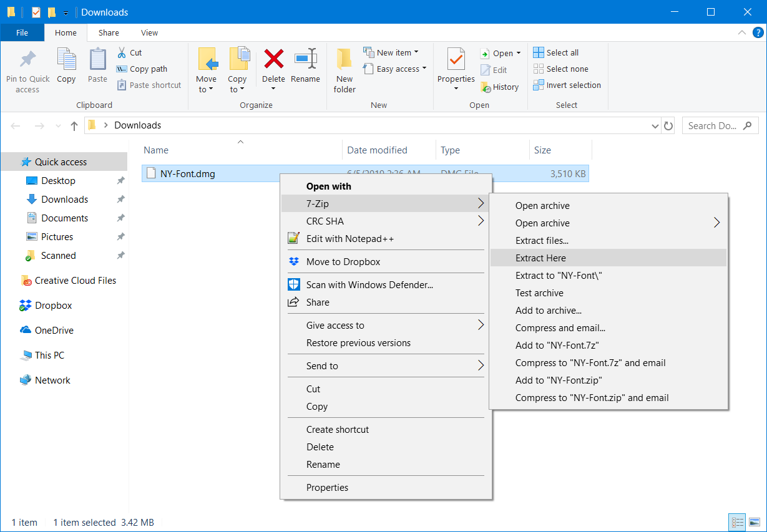
Task: Click the refresh icon beside address bar
Action: point(668,126)
